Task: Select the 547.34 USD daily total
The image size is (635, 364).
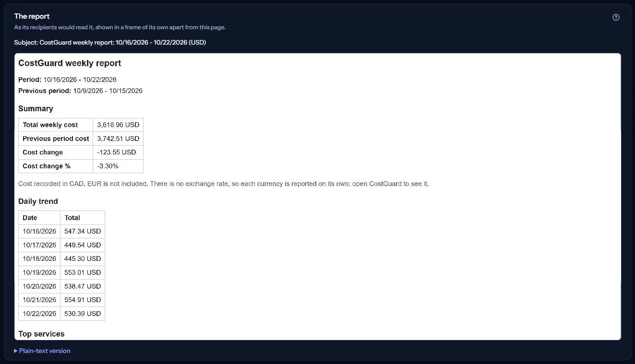Action: [x=83, y=231]
